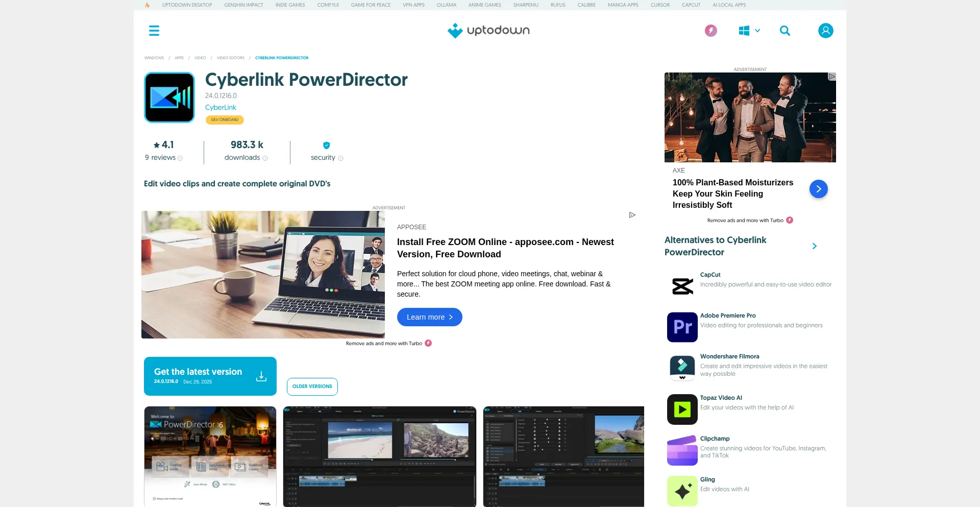980x507 pixels.
Task: Click the Cyberlink PowerDirector app icon
Action: (169, 98)
